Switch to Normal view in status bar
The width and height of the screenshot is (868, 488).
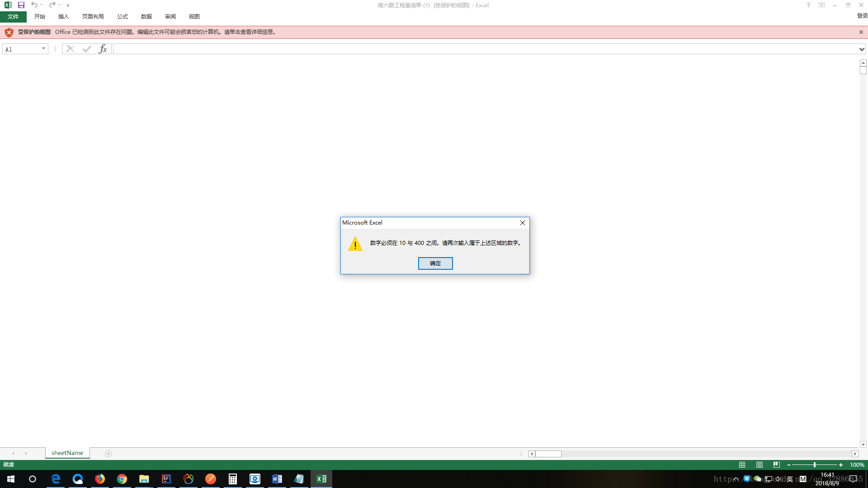tap(742, 465)
